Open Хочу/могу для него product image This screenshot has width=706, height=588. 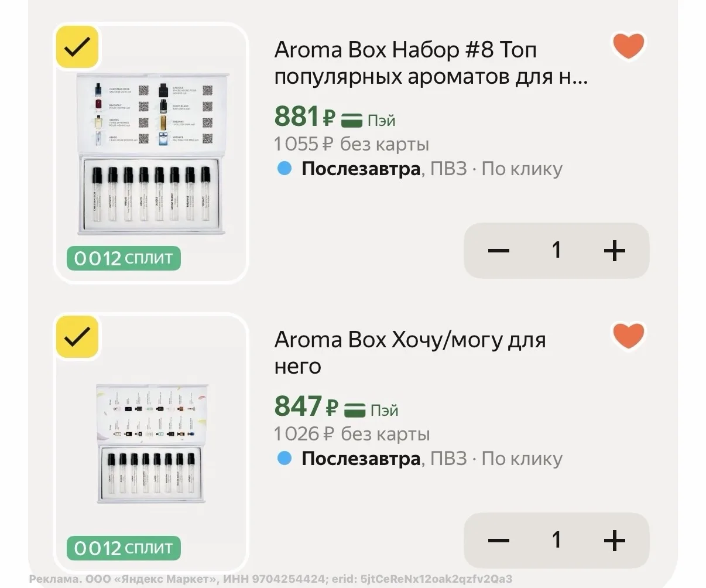[x=152, y=445]
